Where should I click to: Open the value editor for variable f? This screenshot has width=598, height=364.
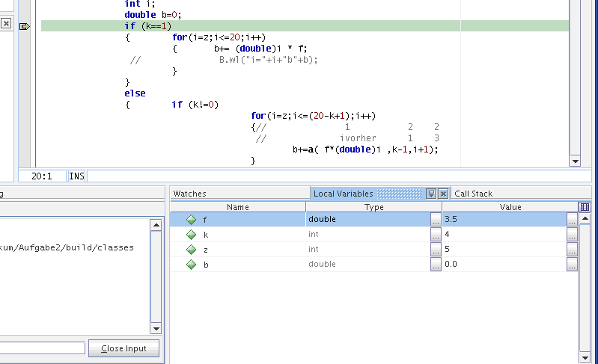coord(572,220)
